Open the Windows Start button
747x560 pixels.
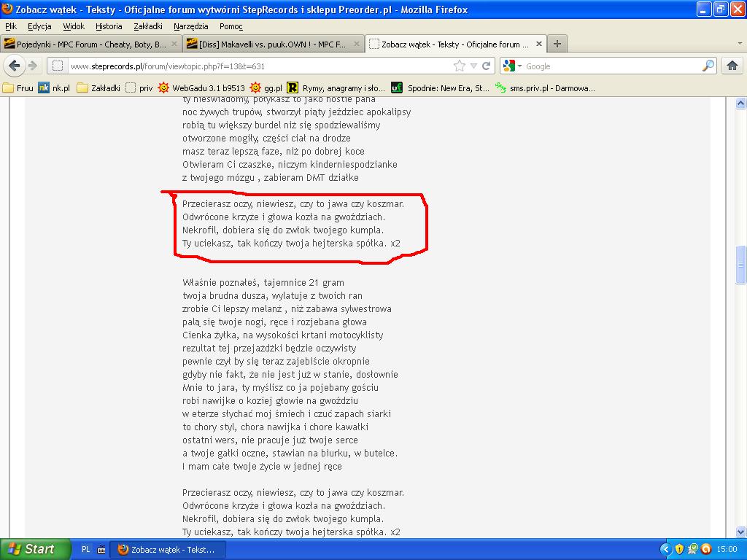click(35, 549)
